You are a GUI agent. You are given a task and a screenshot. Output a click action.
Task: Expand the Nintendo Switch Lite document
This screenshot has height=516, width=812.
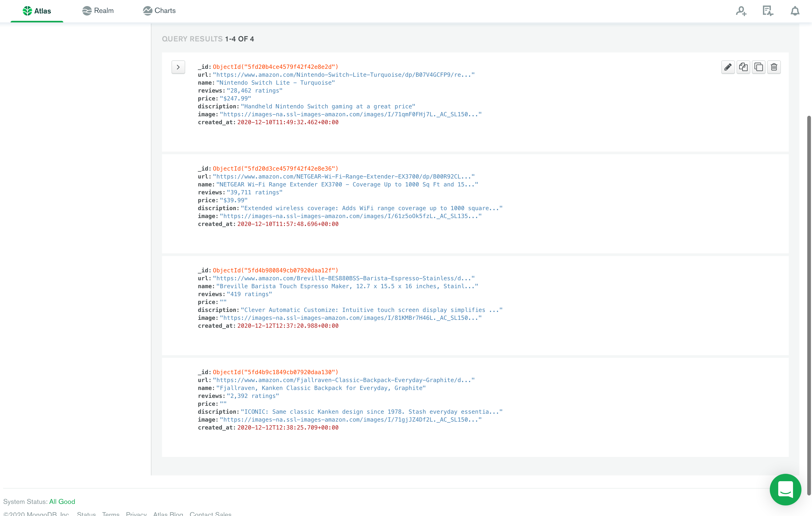pos(178,67)
